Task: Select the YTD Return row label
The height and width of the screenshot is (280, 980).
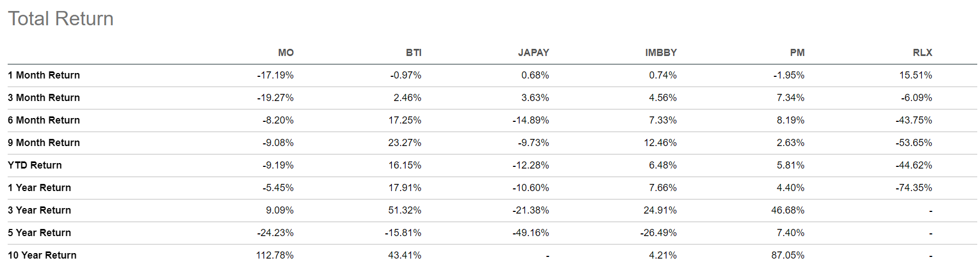Action: (x=35, y=165)
